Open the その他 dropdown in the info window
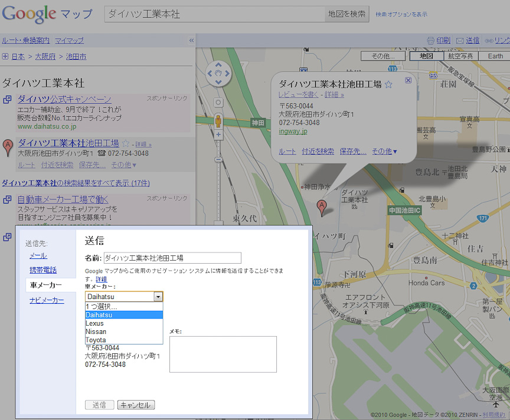Viewport: 510px width, 420px height. tap(384, 151)
